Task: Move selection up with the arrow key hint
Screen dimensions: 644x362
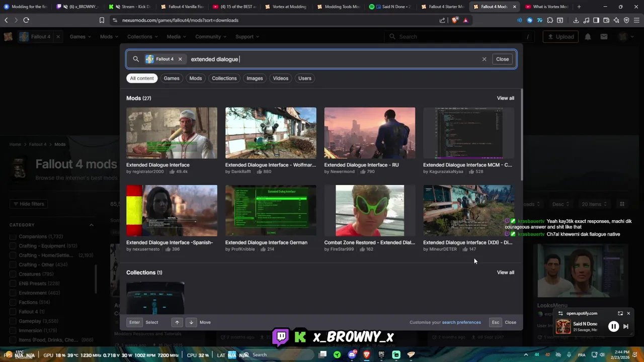Action: 177,322
